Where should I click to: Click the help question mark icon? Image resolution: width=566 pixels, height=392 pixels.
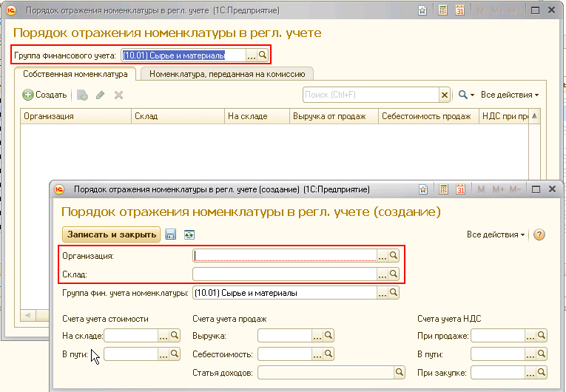539,234
